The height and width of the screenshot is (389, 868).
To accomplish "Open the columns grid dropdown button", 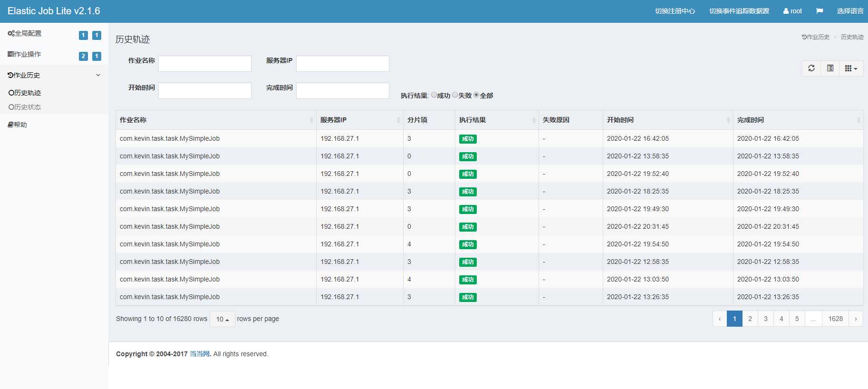I will 851,68.
